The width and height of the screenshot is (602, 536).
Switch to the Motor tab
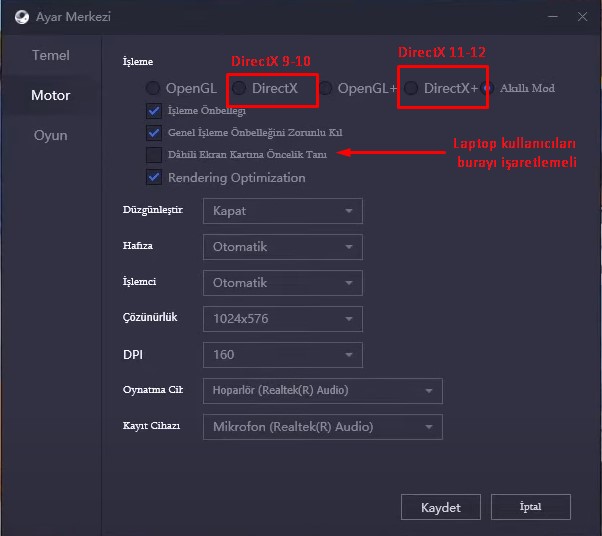[x=51, y=95]
